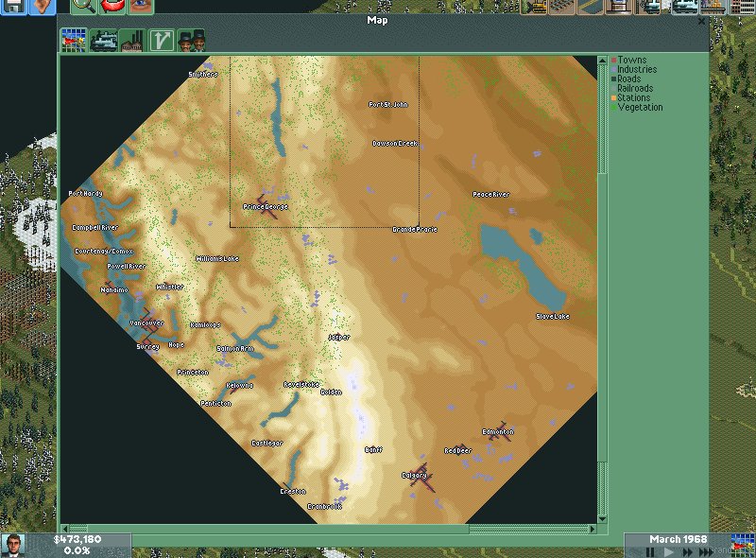The width and height of the screenshot is (756, 558).
Task: Click the vertical scrollbar thumb of map
Action: [x=602, y=318]
